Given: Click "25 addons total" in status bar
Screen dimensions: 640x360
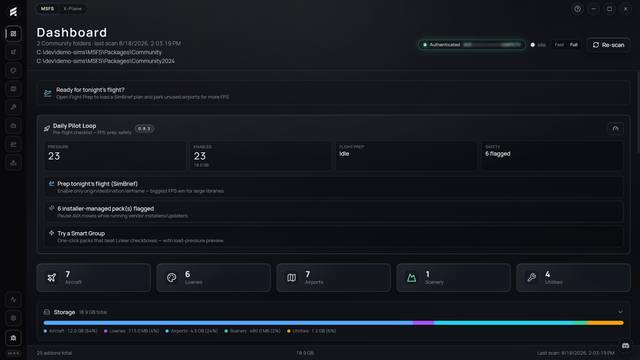Looking at the screenshot, I should (54, 353).
